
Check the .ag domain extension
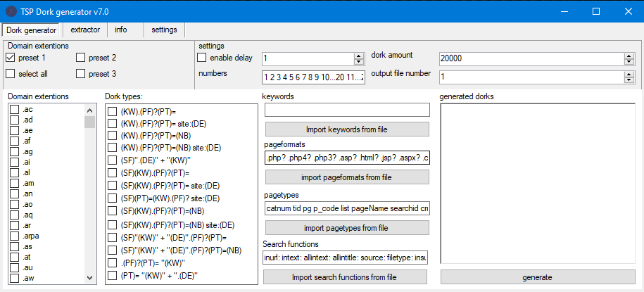[14, 152]
